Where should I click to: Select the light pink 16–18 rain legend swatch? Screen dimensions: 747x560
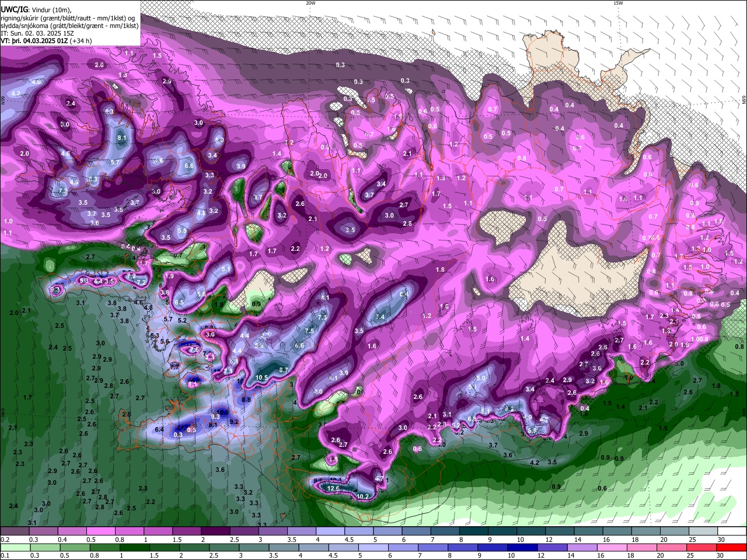(x=612, y=547)
